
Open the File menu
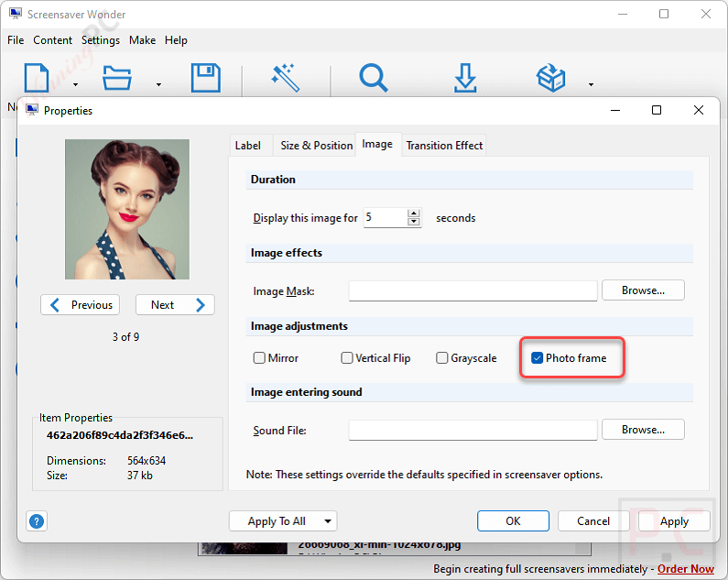(16, 40)
